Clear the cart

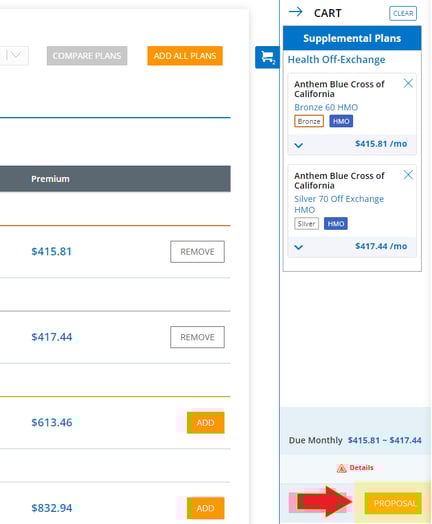coord(403,13)
